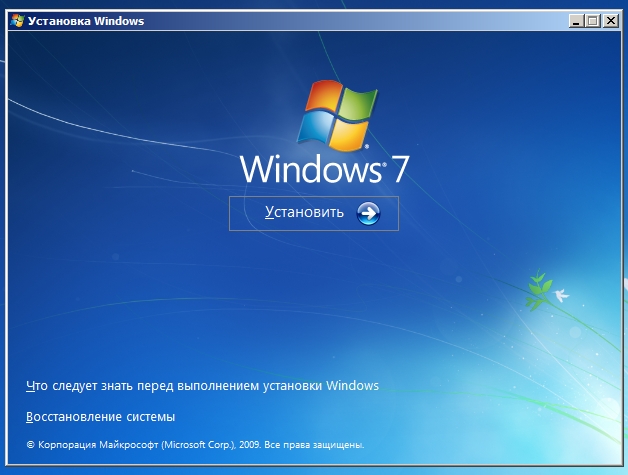Maximize the Установка Windows window
The image size is (628, 475).
click(x=592, y=20)
